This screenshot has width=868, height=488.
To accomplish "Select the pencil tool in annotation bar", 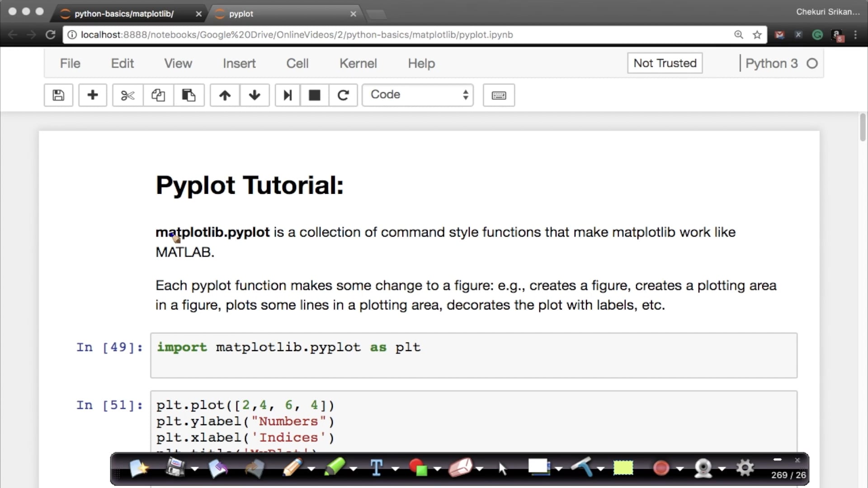I will click(292, 468).
